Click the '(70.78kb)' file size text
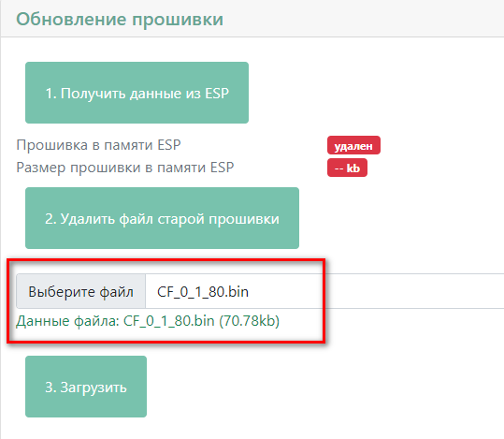 click(250, 321)
